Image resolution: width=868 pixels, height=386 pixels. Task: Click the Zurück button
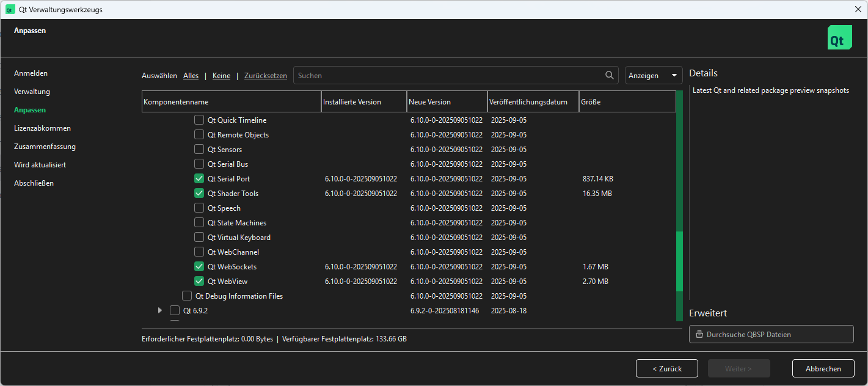coord(666,368)
